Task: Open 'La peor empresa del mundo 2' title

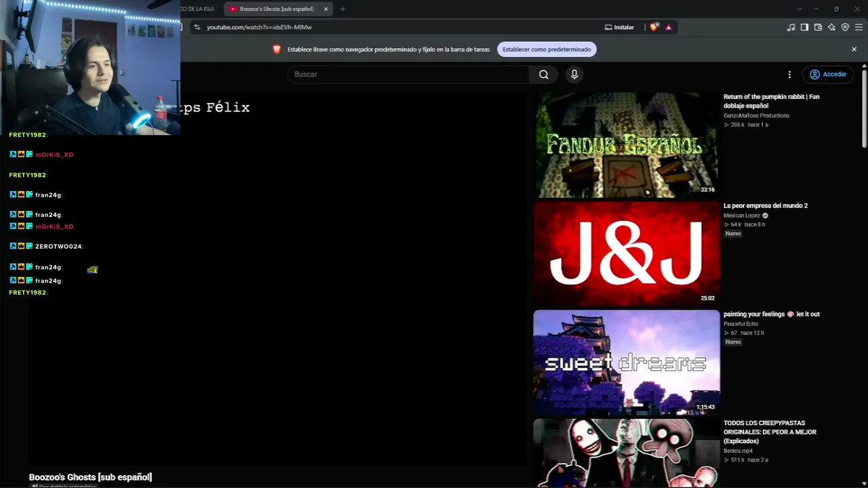Action: click(x=765, y=205)
